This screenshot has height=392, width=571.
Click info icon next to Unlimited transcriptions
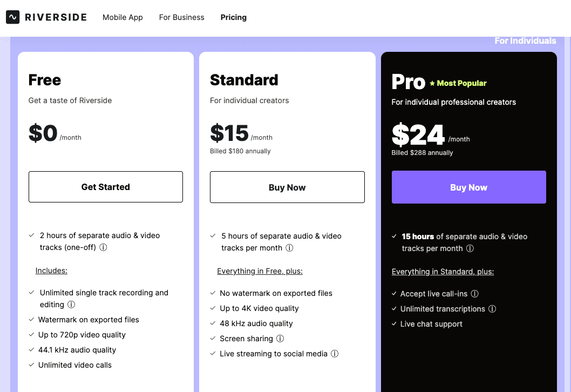pyautogui.click(x=492, y=309)
